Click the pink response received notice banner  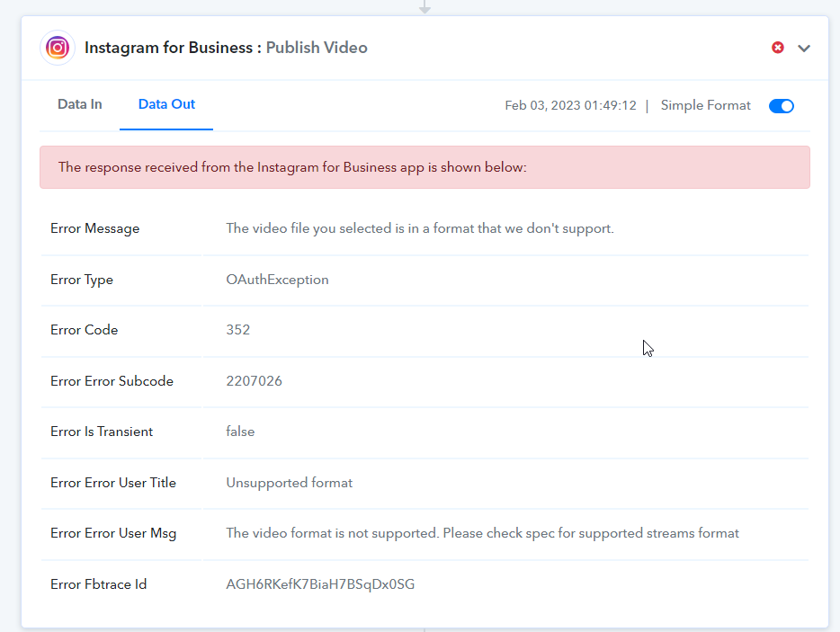[x=424, y=167]
